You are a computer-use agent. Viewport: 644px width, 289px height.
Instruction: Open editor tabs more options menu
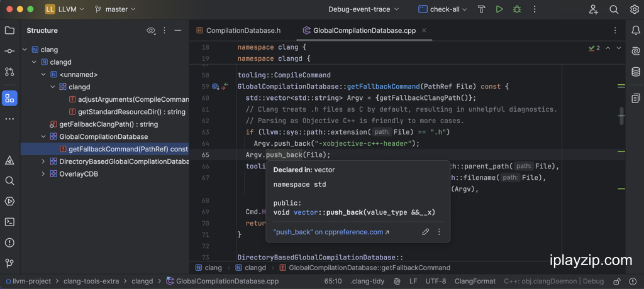click(x=615, y=30)
